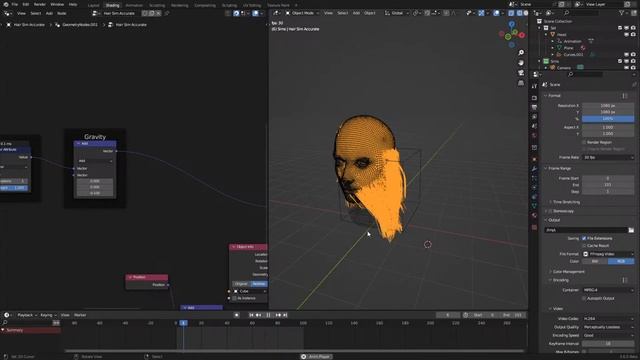The height and width of the screenshot is (360, 640).
Task: Click the zoom magnifier icon in the viewport
Action: (x=521, y=53)
